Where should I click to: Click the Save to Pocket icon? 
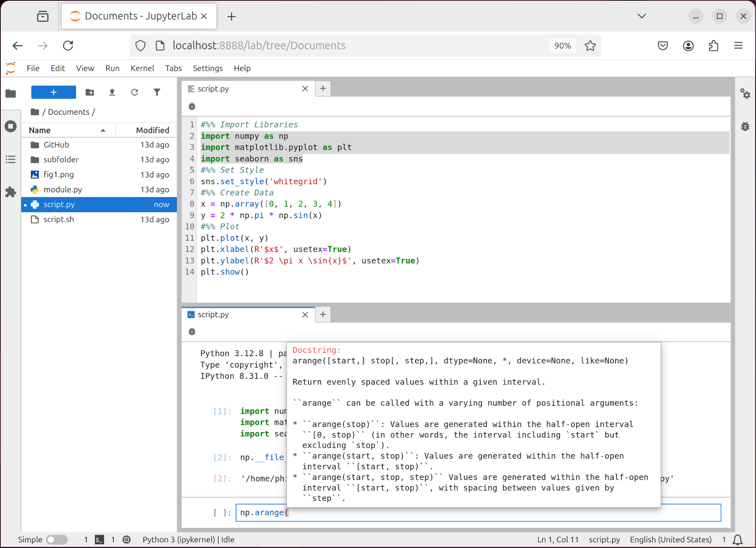pyautogui.click(x=662, y=46)
